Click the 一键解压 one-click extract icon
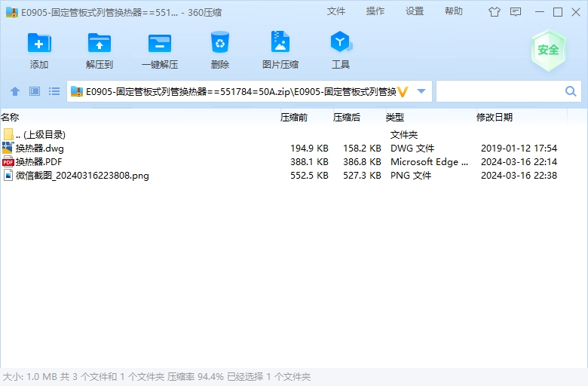The image size is (588, 386). [x=160, y=43]
